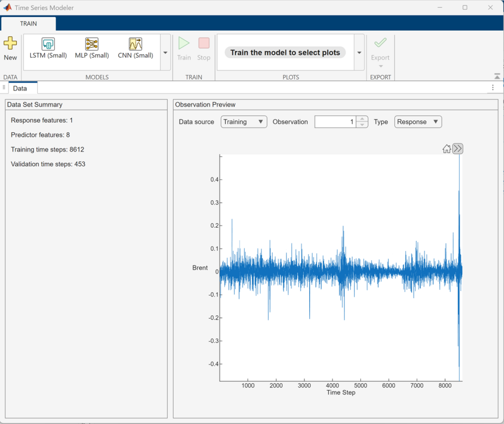Image resolution: width=504 pixels, height=424 pixels.
Task: Click the double-chevron plot toolbar toggle
Action: point(458,148)
